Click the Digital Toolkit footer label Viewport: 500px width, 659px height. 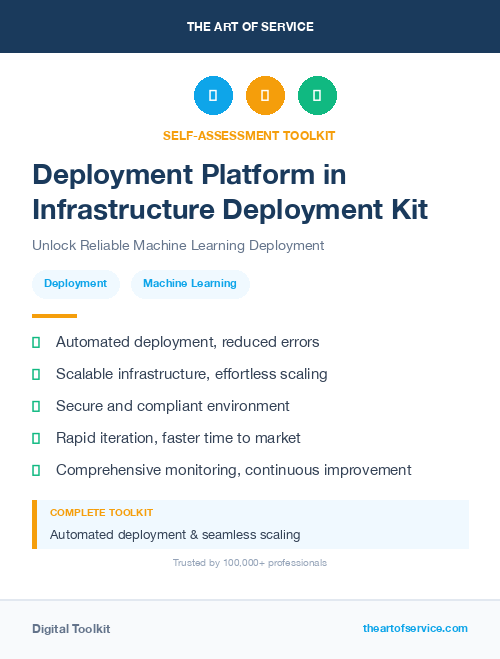click(71, 629)
